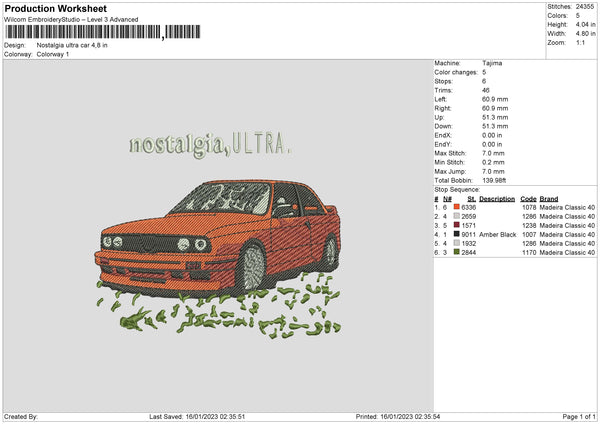Click the Color changes value 5
The height and width of the screenshot is (424, 600).
pyautogui.click(x=484, y=72)
